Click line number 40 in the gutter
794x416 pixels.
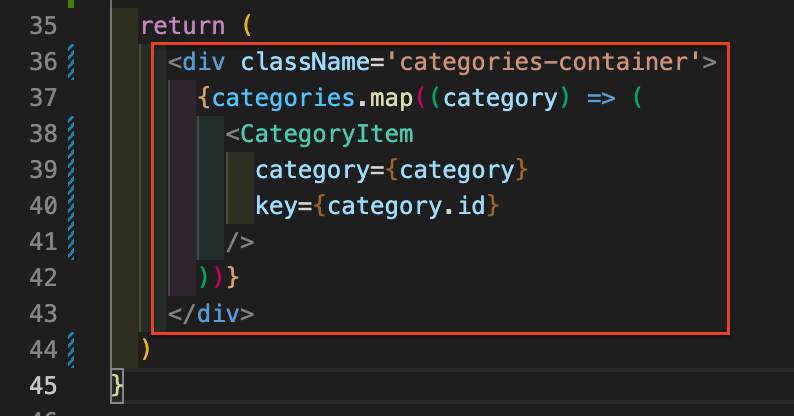coord(43,206)
